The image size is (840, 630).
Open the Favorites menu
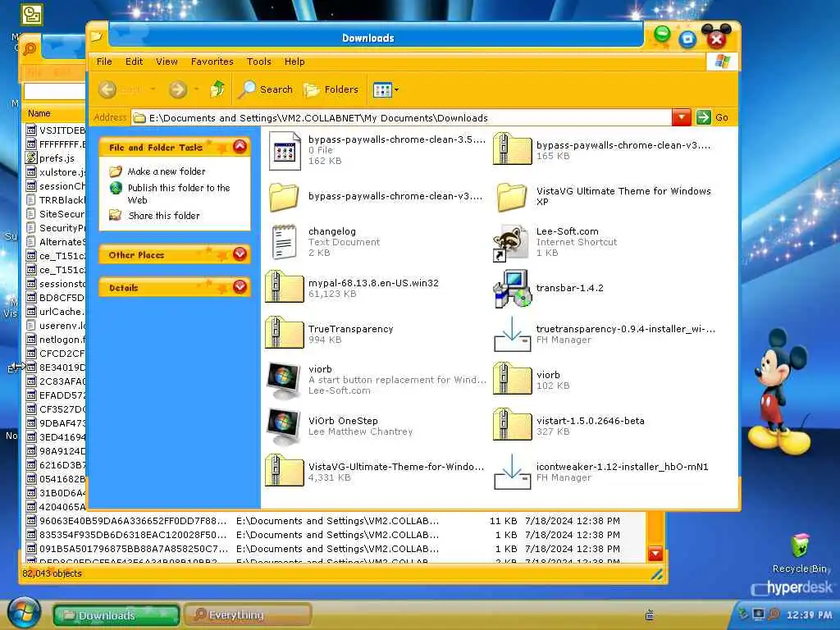pyautogui.click(x=212, y=62)
